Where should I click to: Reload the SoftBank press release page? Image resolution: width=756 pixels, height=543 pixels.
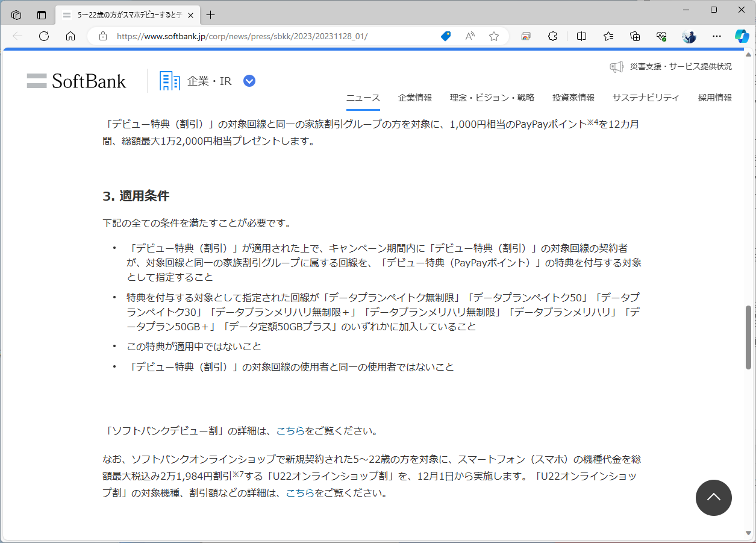point(43,36)
